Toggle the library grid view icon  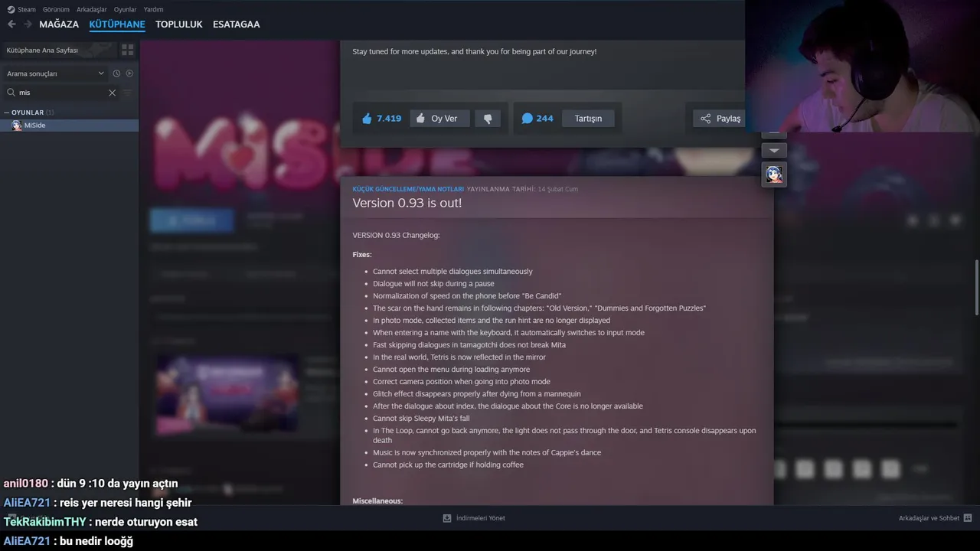click(128, 50)
